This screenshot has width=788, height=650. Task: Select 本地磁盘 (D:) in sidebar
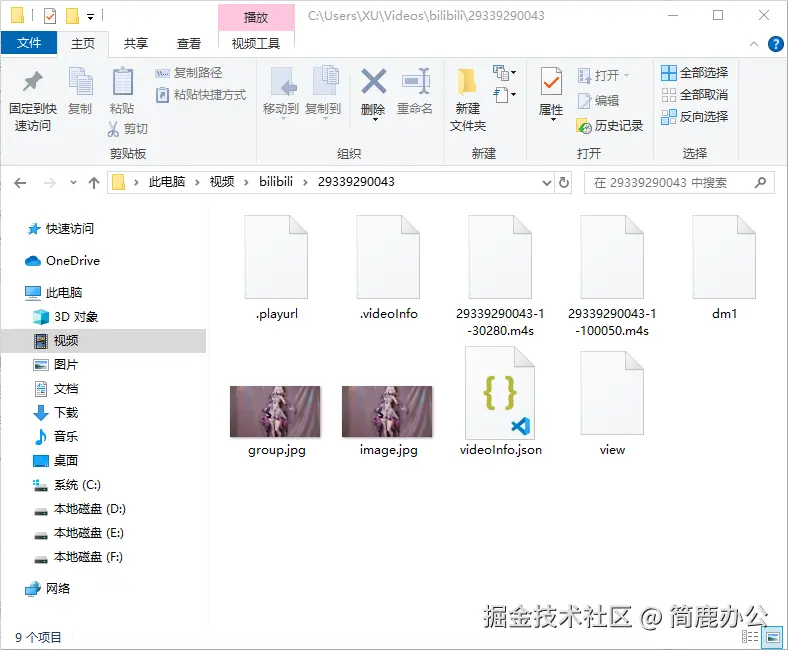click(x=79, y=509)
